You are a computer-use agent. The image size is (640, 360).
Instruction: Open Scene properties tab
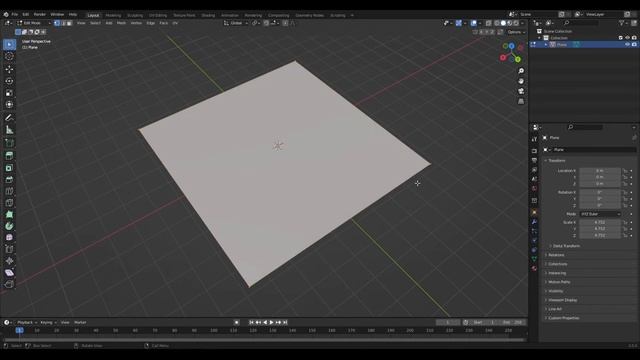coord(534,179)
